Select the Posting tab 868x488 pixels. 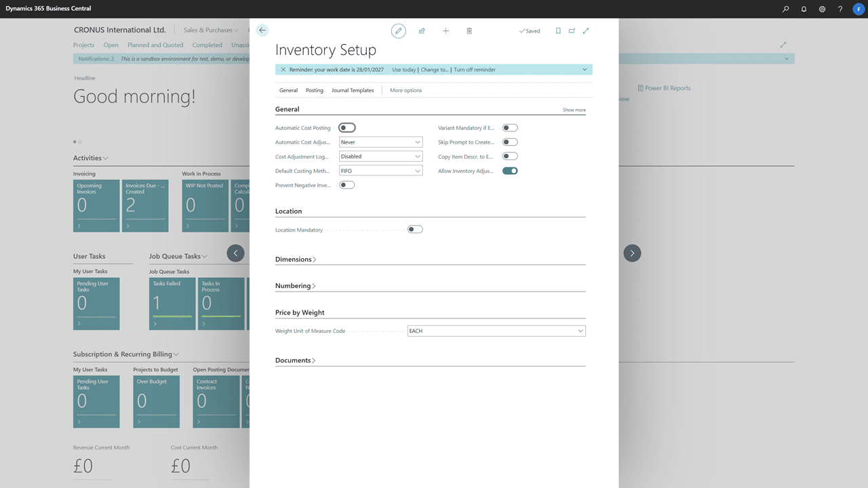pos(315,90)
